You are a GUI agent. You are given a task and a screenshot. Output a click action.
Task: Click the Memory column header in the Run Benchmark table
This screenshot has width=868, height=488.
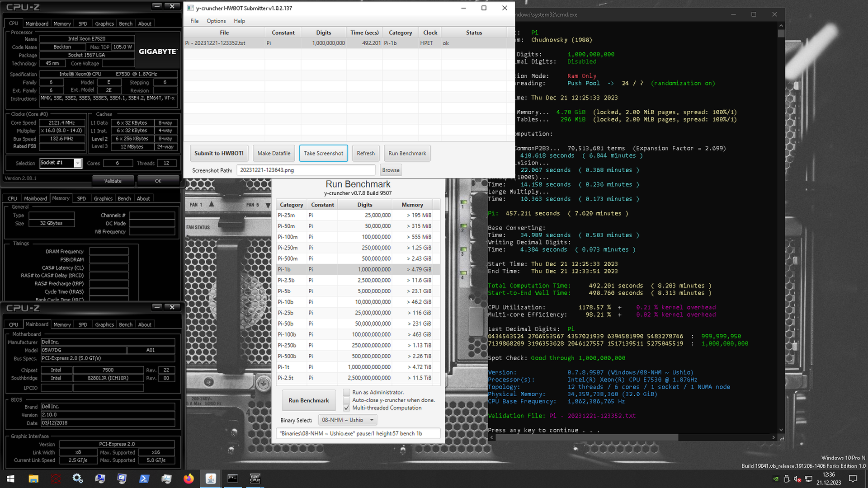click(412, 205)
